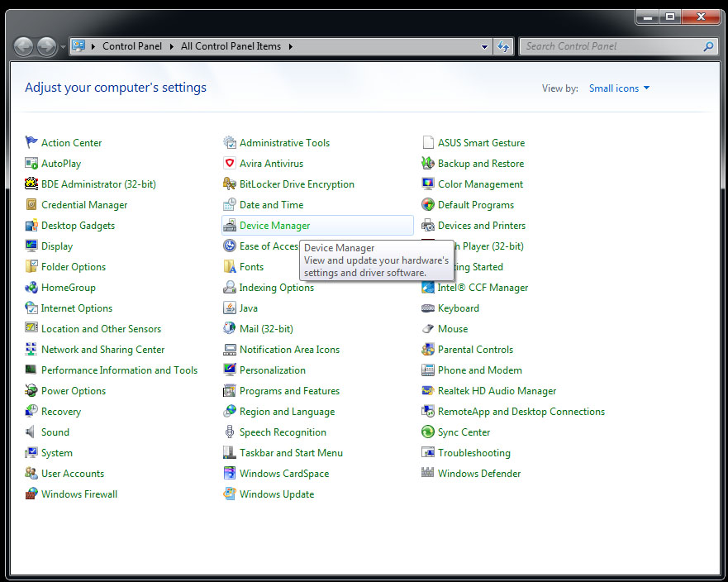Open the Personalization link
The width and height of the screenshot is (728, 582).
pyautogui.click(x=273, y=370)
